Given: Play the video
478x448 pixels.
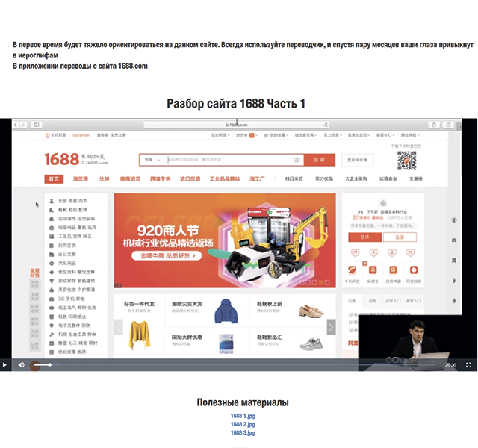Looking at the screenshot, I should [x=4, y=365].
